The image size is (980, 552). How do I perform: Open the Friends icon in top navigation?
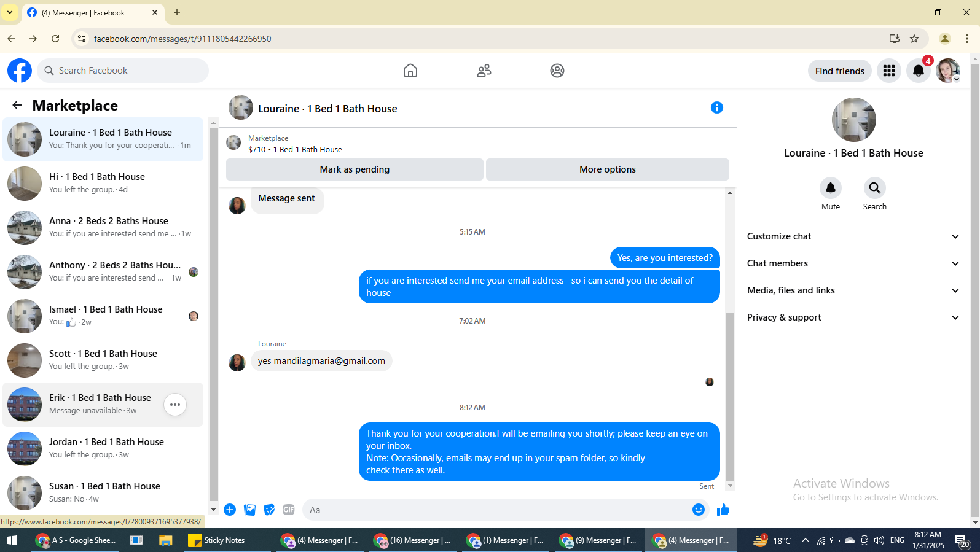coord(484,71)
